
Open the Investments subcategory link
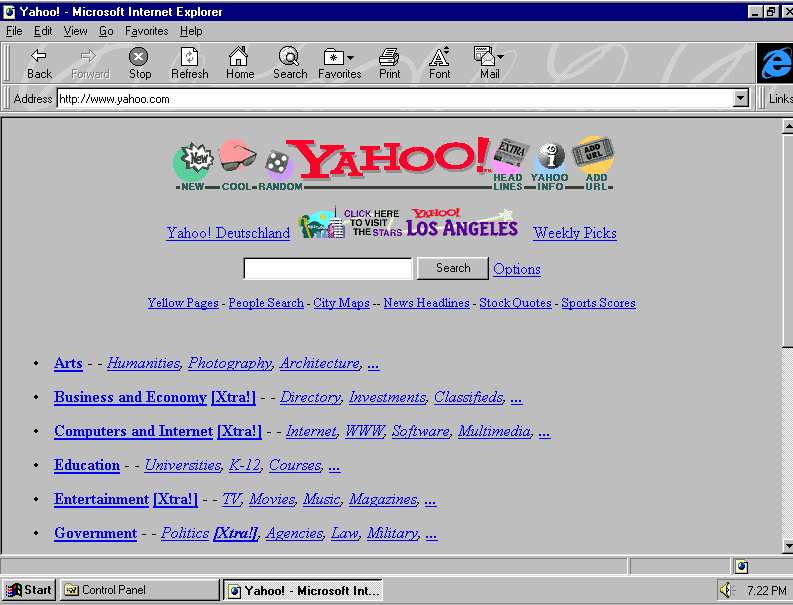pyautogui.click(x=387, y=398)
